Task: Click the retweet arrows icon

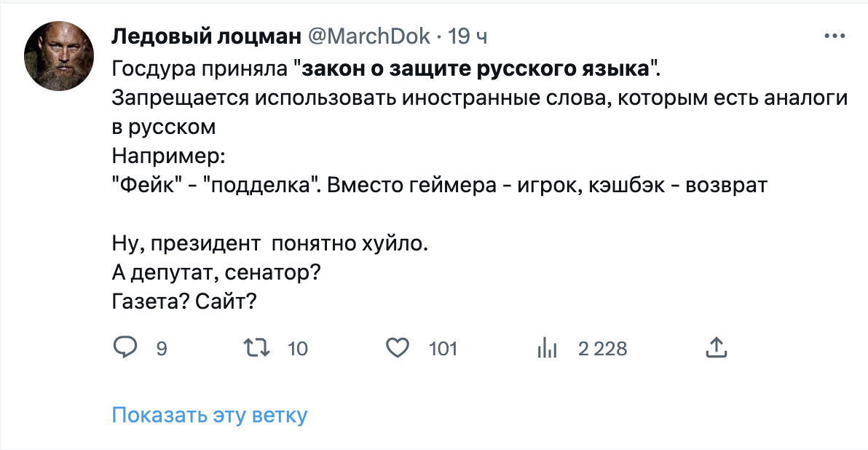Action: pos(261,348)
